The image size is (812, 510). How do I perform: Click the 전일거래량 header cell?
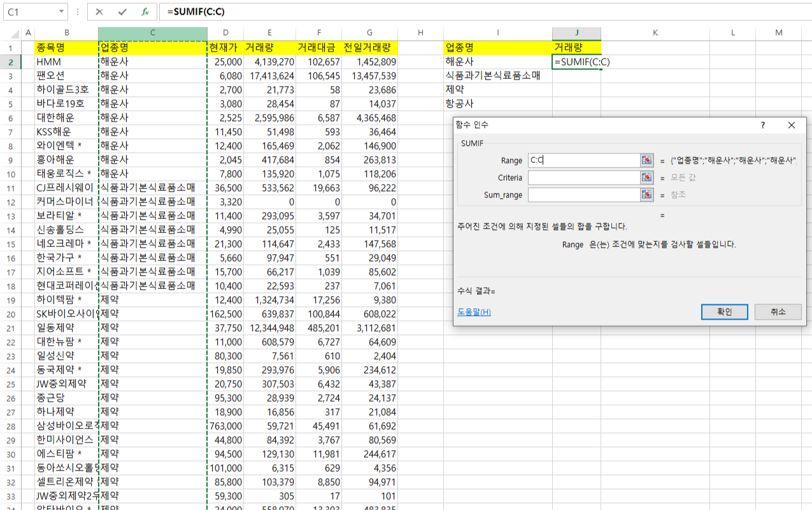tap(370, 48)
